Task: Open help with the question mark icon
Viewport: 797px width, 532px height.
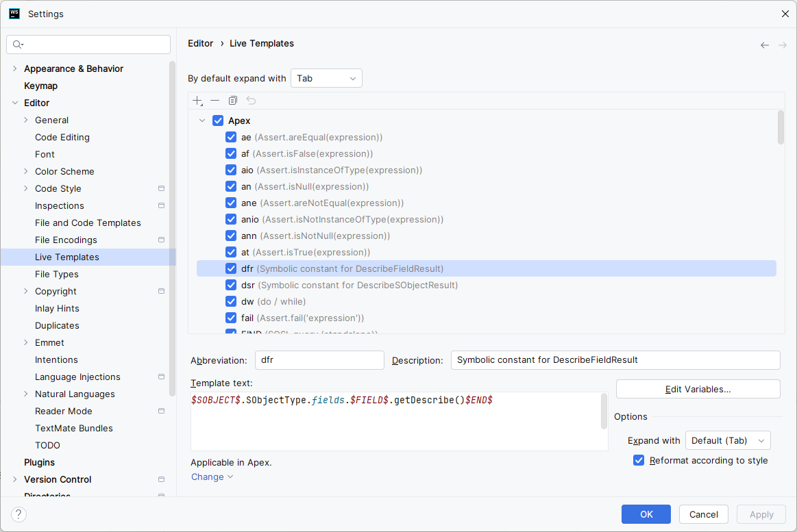Action: (x=19, y=514)
